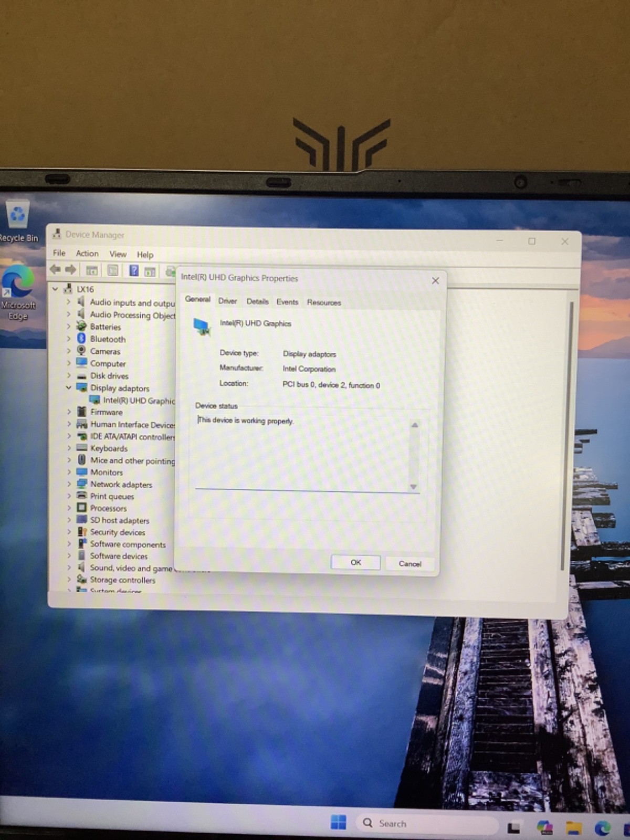
Task: Click the taskbar Search box
Action: point(428,824)
